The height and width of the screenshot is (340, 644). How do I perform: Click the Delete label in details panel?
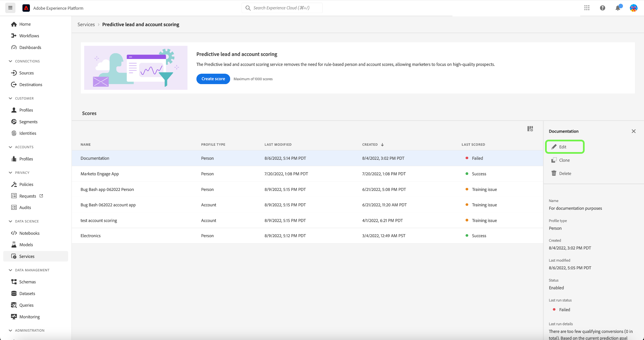pyautogui.click(x=565, y=174)
